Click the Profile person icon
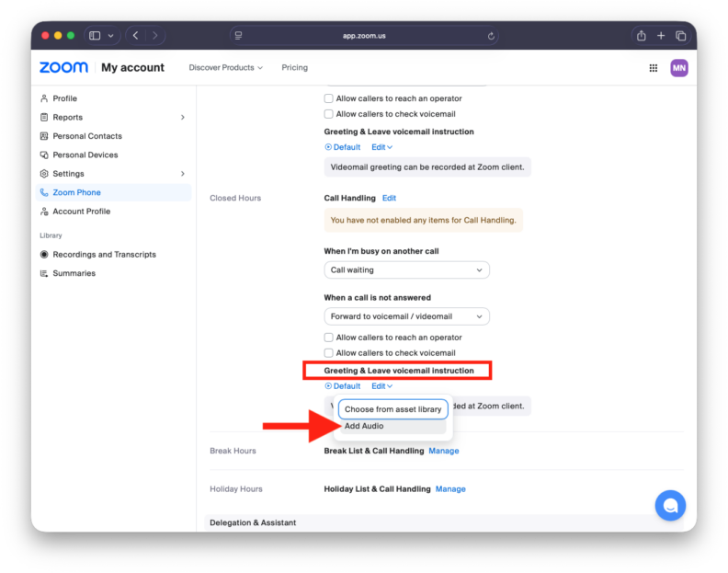This screenshot has height=573, width=728. coord(44,98)
